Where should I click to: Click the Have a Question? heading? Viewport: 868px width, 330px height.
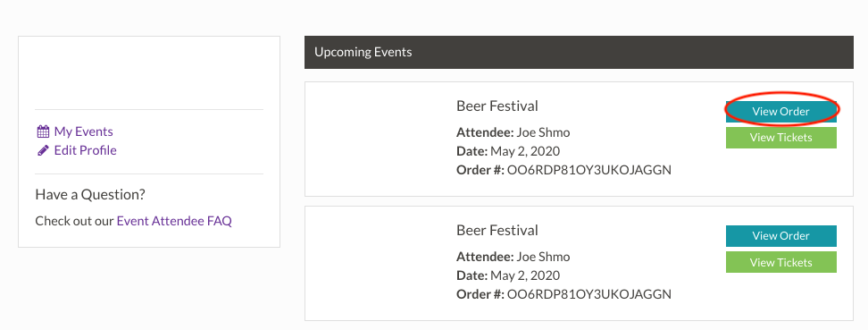[90, 195]
